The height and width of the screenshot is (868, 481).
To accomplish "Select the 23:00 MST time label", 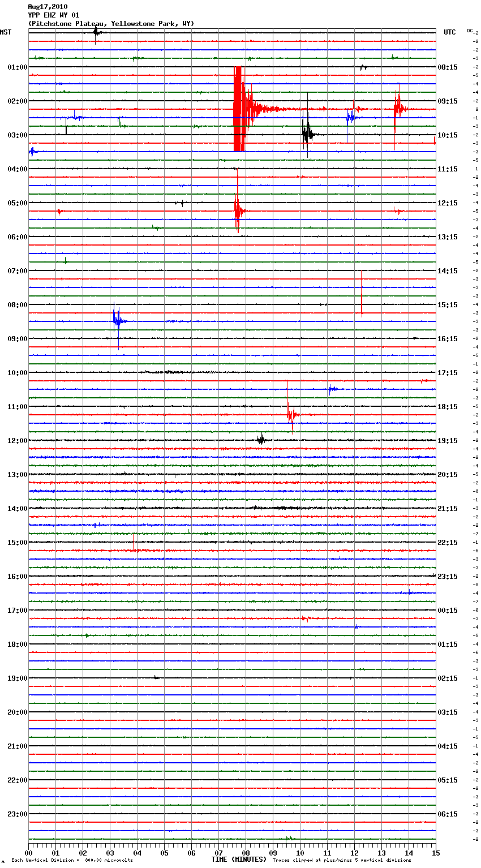I will click(17, 814).
